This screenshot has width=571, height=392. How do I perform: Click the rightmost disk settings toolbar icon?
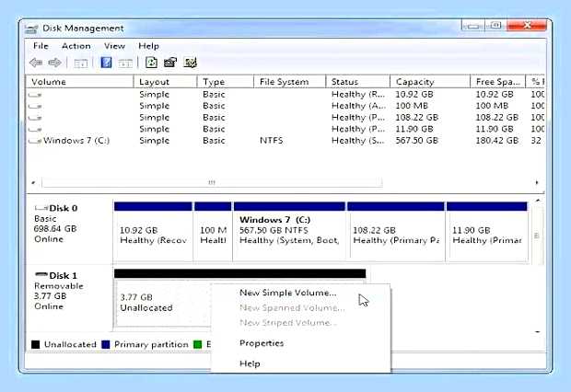coord(190,63)
